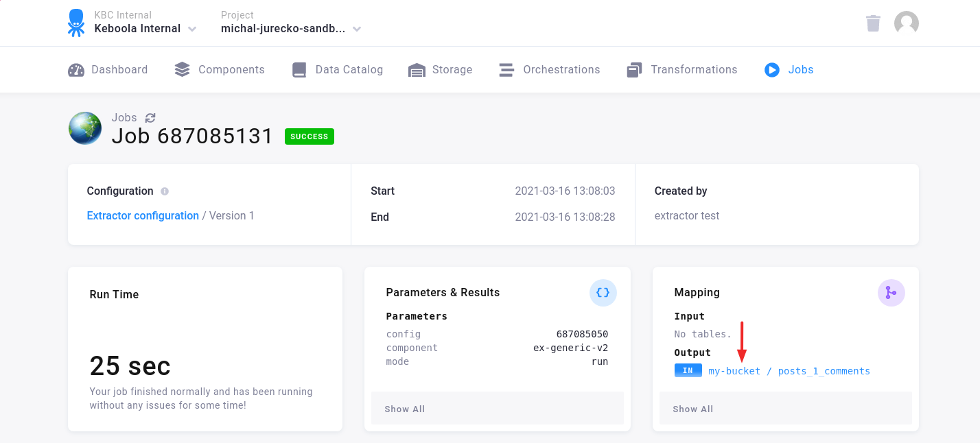980x443 pixels.
Task: Select the start time 2021-03-16 13:08:03
Action: point(565,191)
